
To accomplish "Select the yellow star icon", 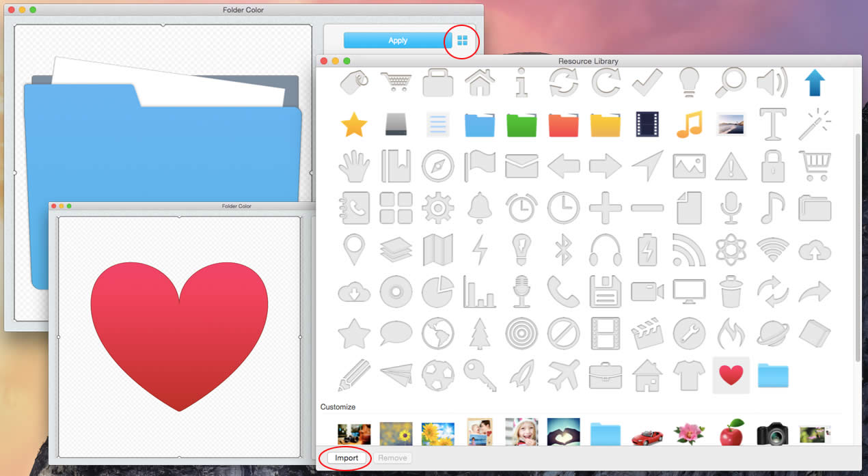I will [354, 124].
